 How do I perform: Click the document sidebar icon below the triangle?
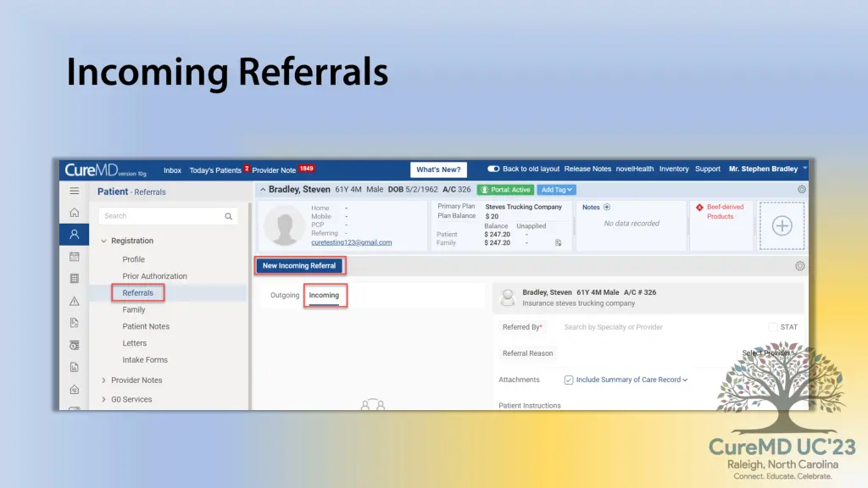[75, 323]
